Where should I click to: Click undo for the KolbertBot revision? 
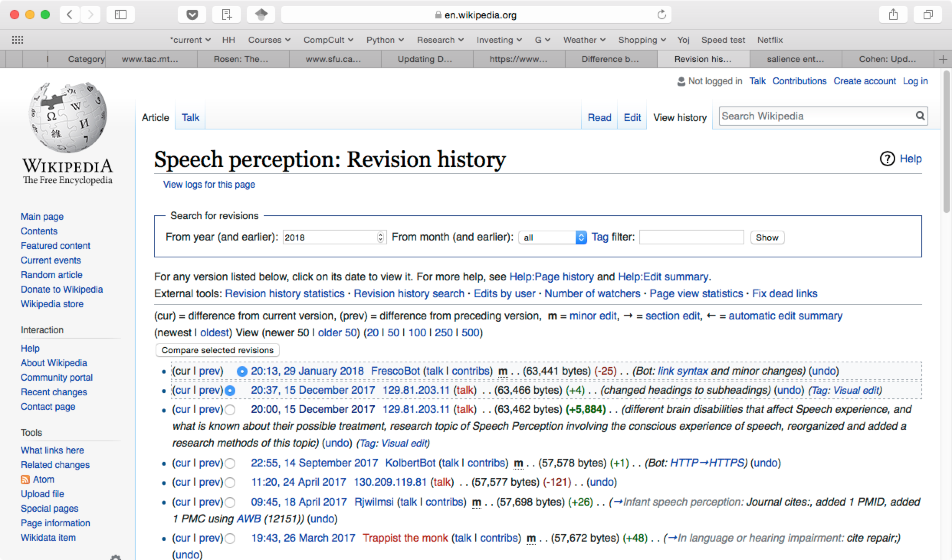point(765,463)
